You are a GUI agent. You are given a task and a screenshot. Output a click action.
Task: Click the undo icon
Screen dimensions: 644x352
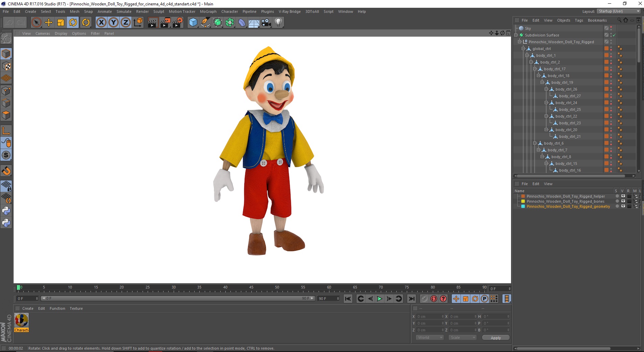coord(9,23)
